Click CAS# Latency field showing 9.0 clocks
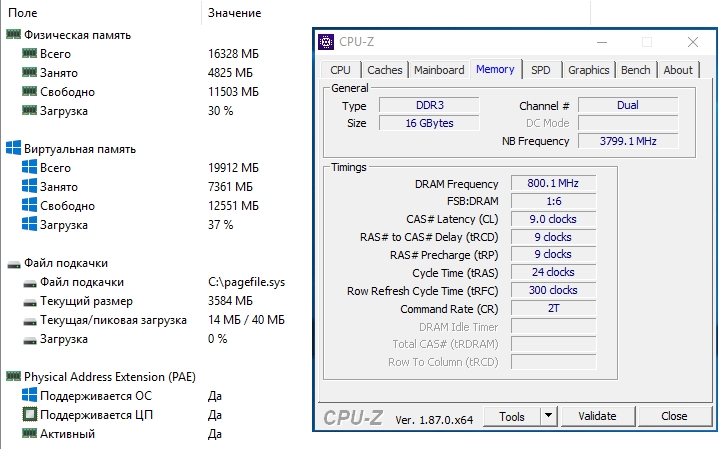 (x=553, y=219)
